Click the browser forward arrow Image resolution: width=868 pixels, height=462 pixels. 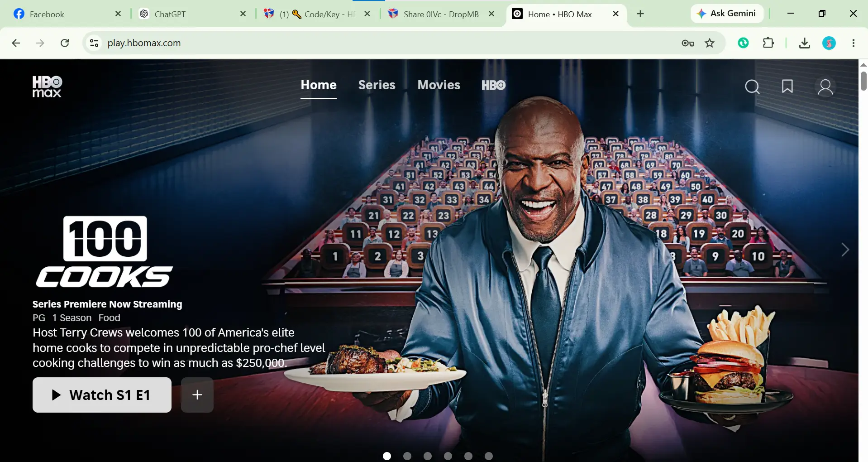(x=40, y=43)
